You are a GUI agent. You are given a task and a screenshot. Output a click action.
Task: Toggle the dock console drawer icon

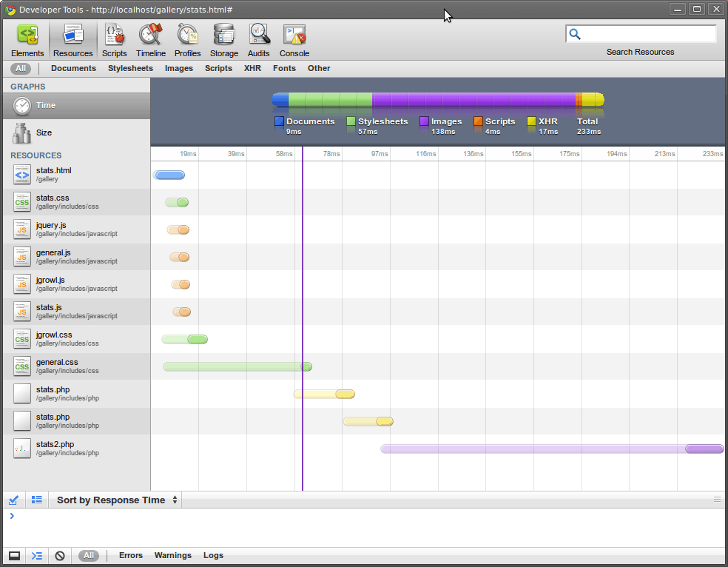pyautogui.click(x=14, y=555)
